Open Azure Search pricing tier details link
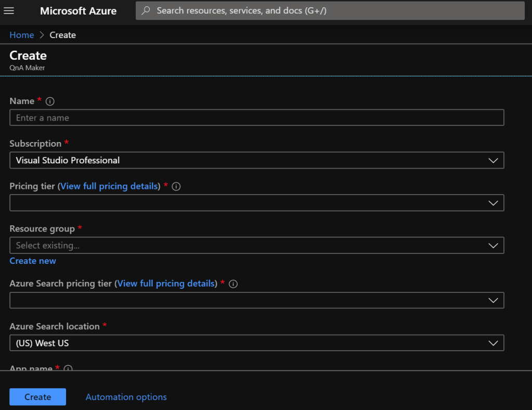 166,284
